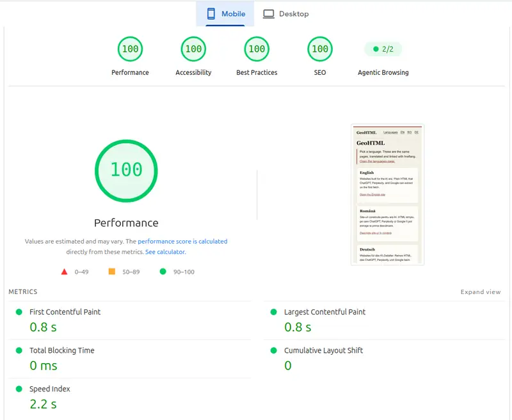Click the green dot beside First Contentful Paint
This screenshot has height=420, width=512.
coord(19,312)
